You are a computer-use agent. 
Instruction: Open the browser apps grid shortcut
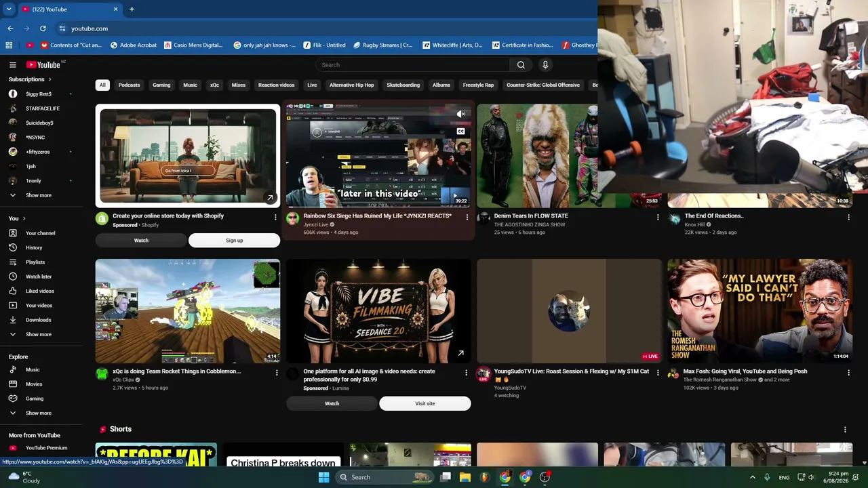(9, 45)
